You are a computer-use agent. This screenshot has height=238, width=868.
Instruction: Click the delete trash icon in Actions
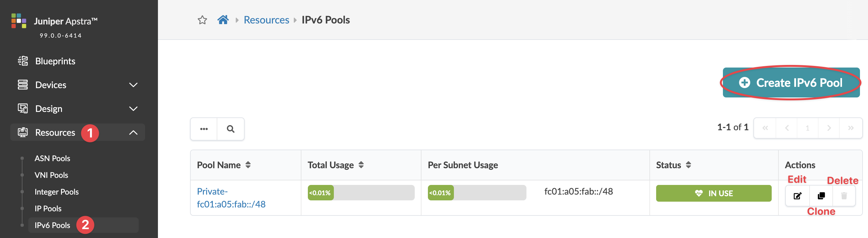[844, 196]
